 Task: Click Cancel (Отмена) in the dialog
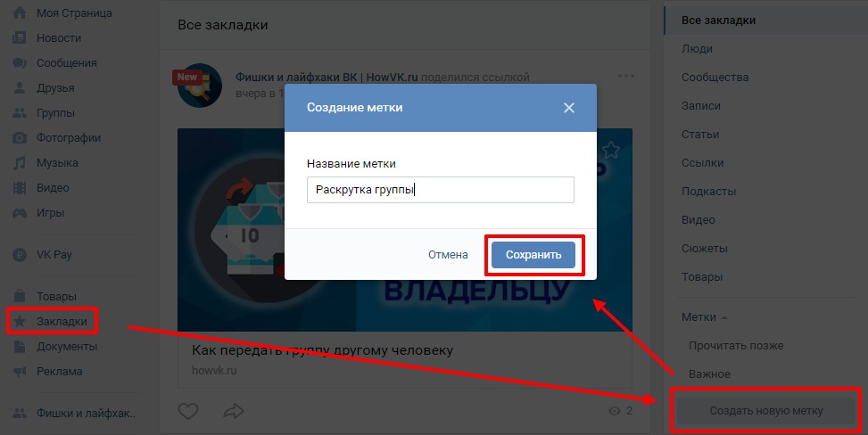(448, 255)
